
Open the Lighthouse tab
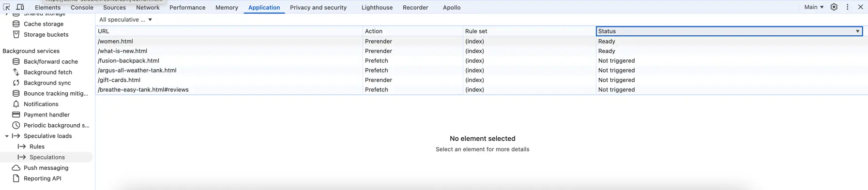pos(377,7)
